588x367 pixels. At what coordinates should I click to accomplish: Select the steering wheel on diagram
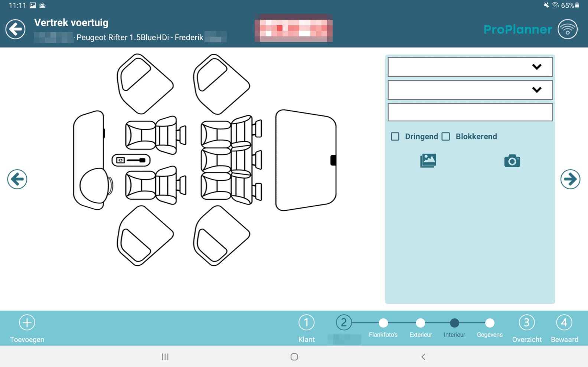(x=96, y=186)
